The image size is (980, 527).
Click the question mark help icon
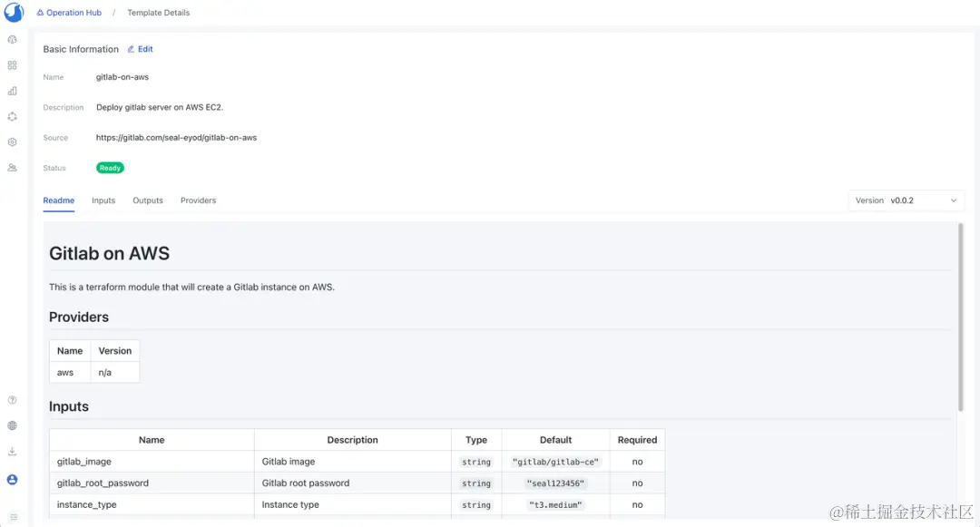pyautogui.click(x=12, y=400)
